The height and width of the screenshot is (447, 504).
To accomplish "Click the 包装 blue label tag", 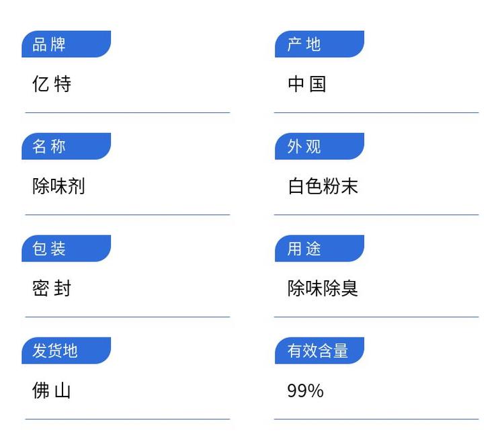I will point(65,249).
